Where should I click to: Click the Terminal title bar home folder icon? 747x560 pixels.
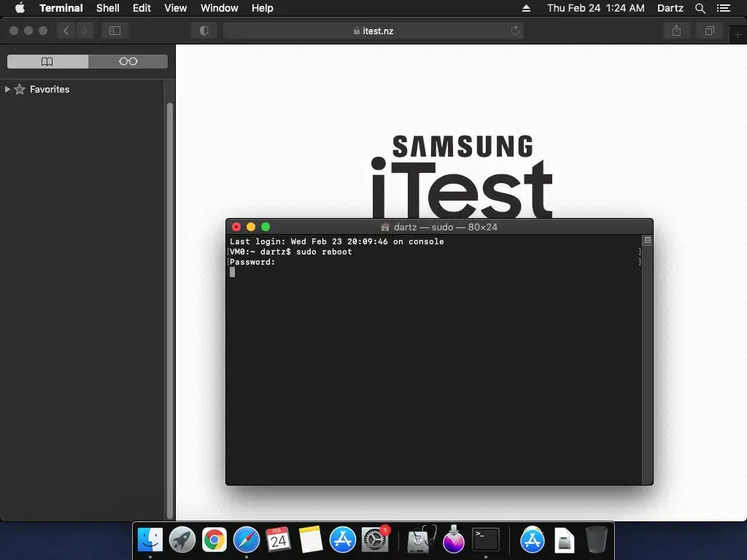[385, 227]
